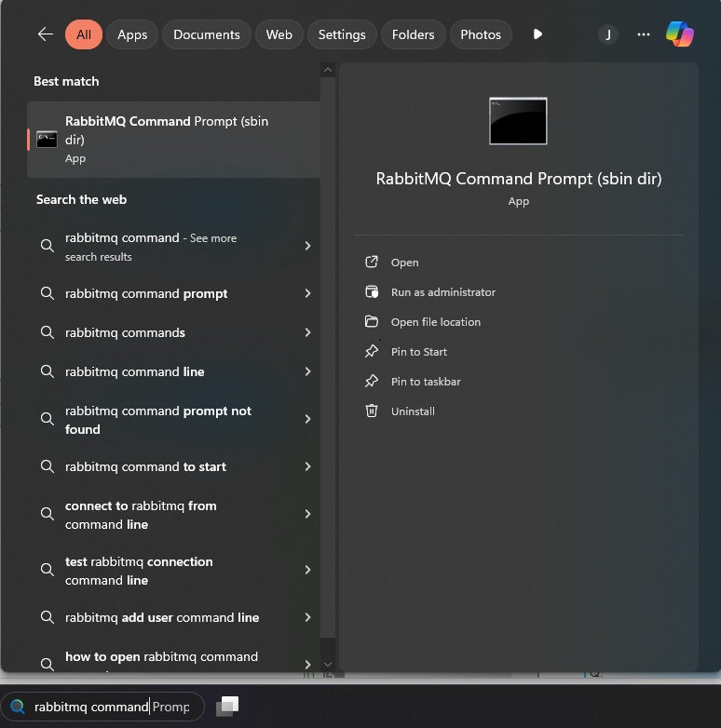Click scroll down arrow of results list
721x728 pixels.
coord(328,665)
